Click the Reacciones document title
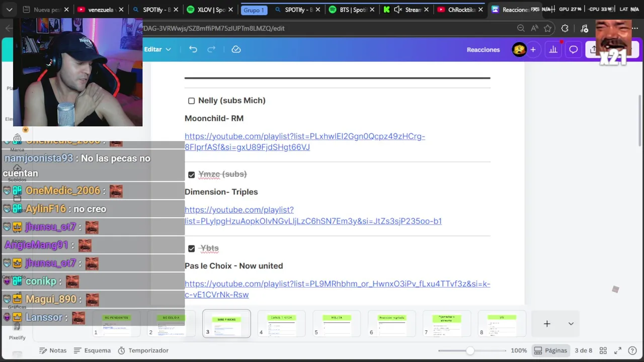The image size is (644, 362). pyautogui.click(x=483, y=49)
